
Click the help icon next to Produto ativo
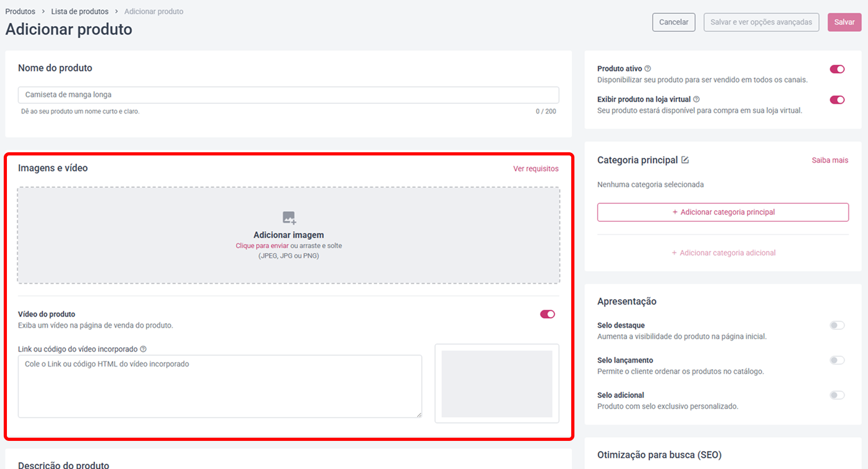pos(648,68)
